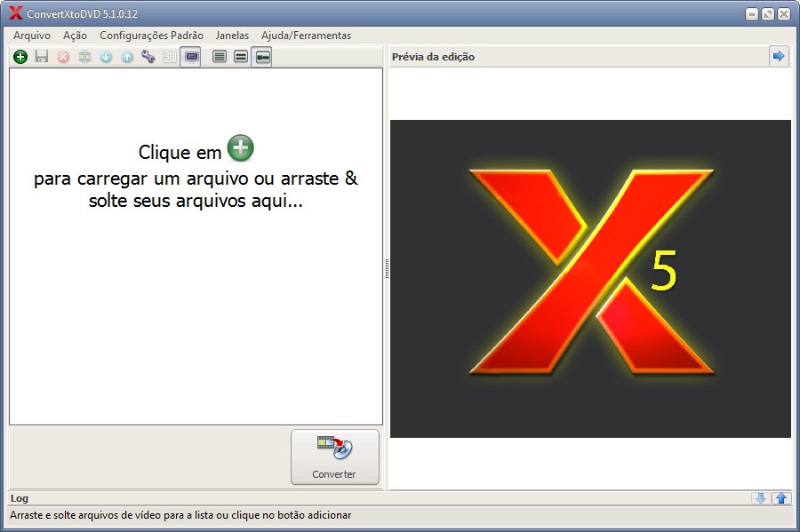Open the Configurações Padrão menu

point(151,36)
